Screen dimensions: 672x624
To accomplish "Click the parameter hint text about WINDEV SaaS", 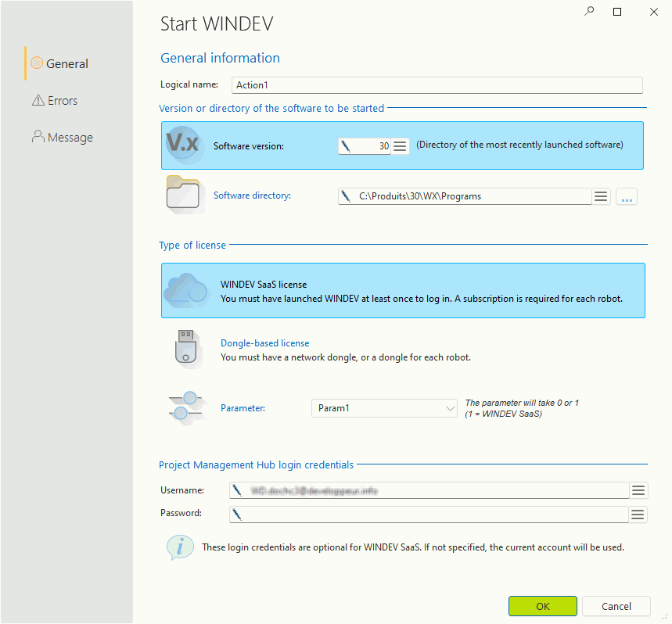I will pos(522,408).
